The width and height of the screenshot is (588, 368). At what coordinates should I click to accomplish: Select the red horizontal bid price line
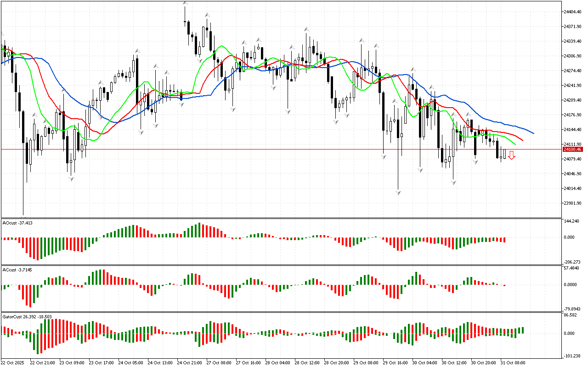coord(276,149)
